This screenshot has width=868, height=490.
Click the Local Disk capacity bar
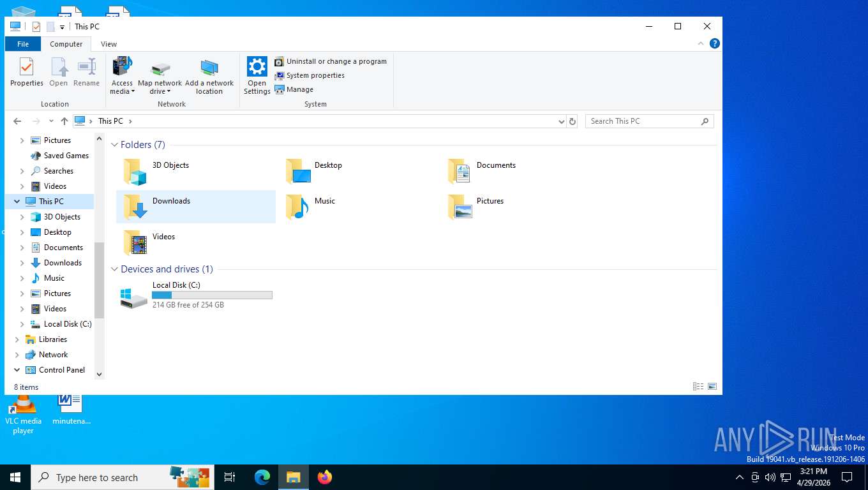tap(212, 295)
